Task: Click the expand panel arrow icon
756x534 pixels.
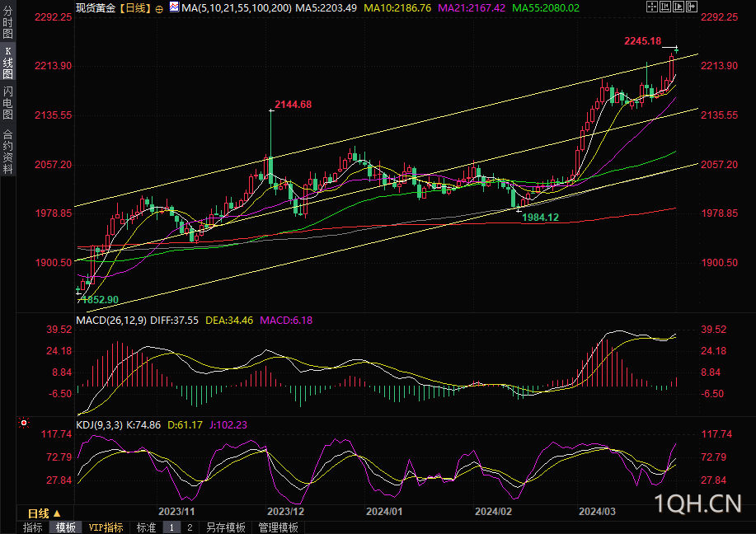Action: coord(692,7)
